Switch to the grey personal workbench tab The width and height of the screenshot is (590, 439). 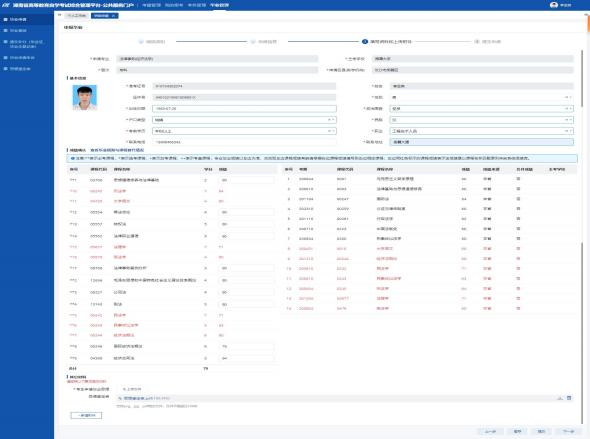pos(77,15)
